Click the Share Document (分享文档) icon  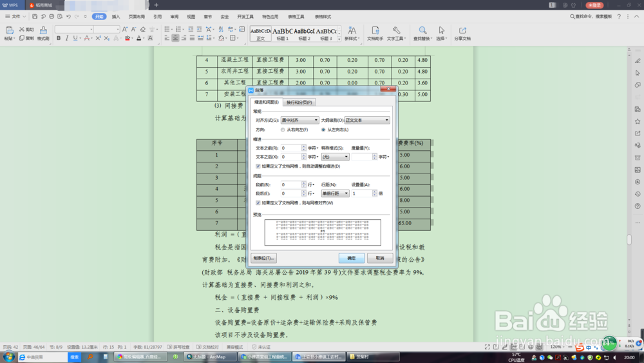pyautogui.click(x=462, y=33)
